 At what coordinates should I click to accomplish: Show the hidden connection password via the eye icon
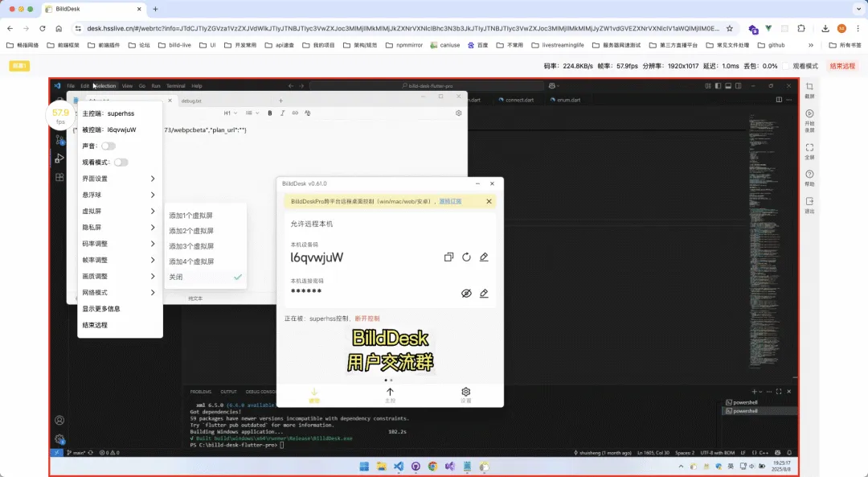pyautogui.click(x=467, y=294)
